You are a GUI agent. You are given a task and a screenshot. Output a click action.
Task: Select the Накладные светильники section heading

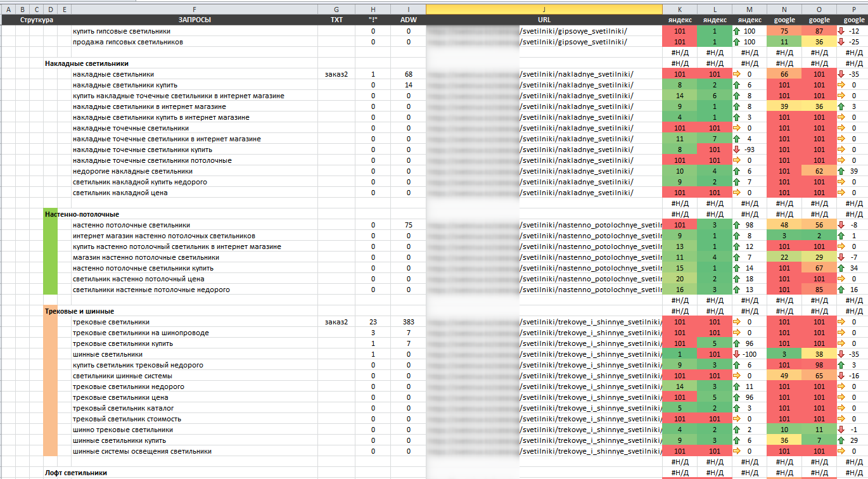[87, 63]
